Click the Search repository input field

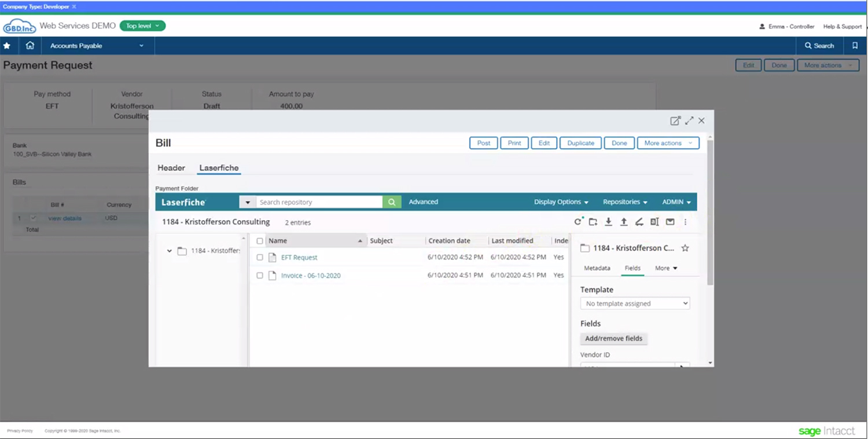pyautogui.click(x=319, y=202)
